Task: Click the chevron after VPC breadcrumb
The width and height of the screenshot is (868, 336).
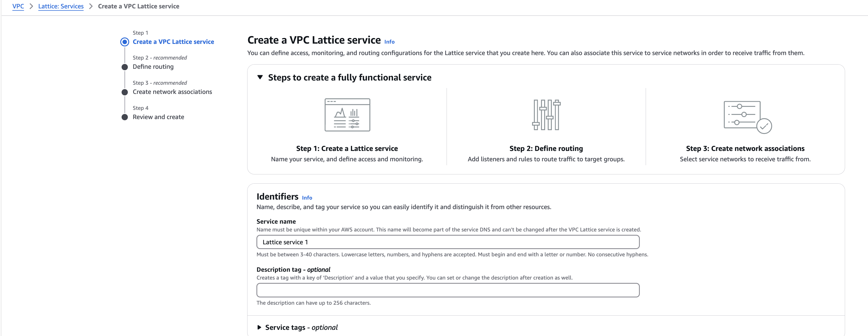Action: click(31, 6)
